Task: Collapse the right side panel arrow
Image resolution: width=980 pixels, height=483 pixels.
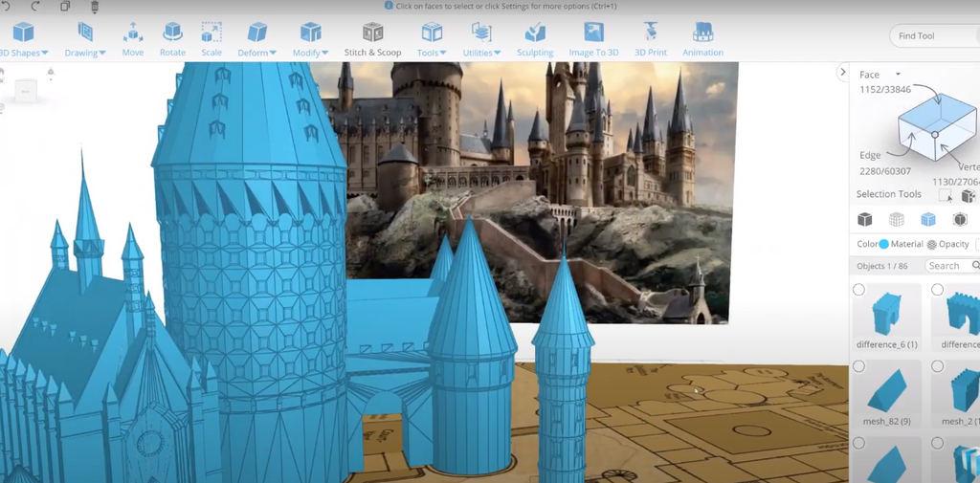Action: pyautogui.click(x=842, y=72)
